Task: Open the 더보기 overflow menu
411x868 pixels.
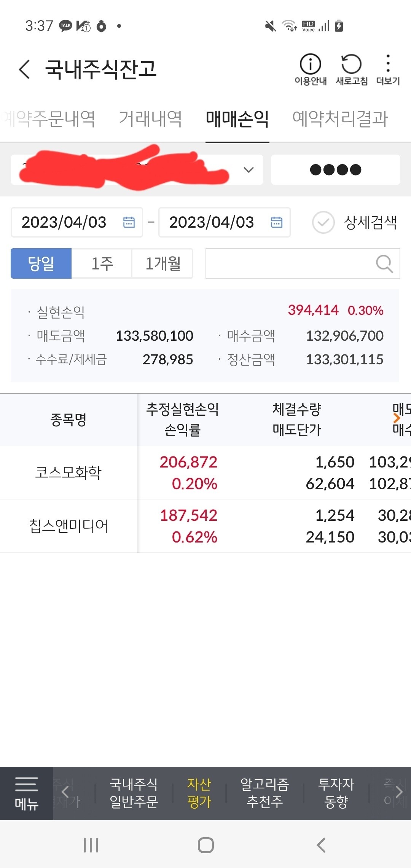Action: point(388,65)
